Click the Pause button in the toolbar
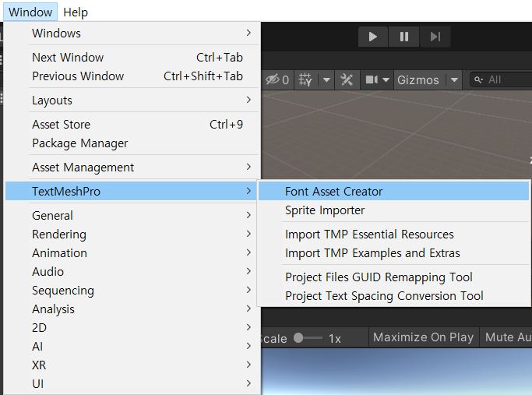This screenshot has width=532, height=395. pos(403,37)
